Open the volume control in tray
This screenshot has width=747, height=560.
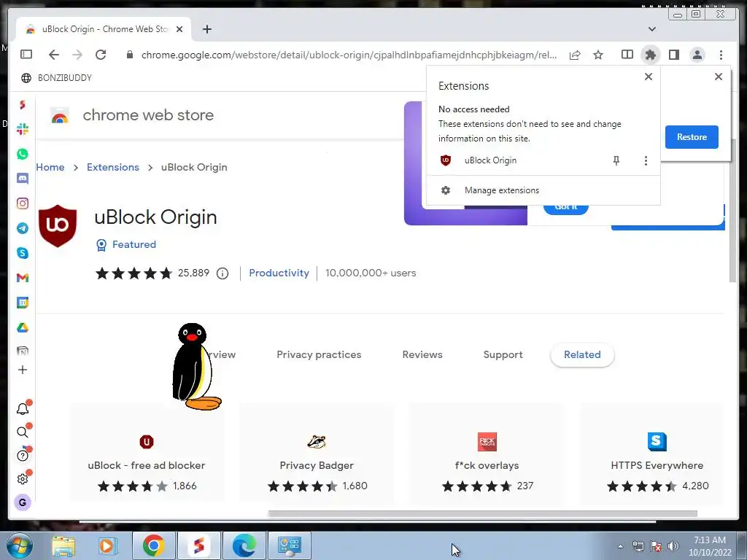(673, 546)
